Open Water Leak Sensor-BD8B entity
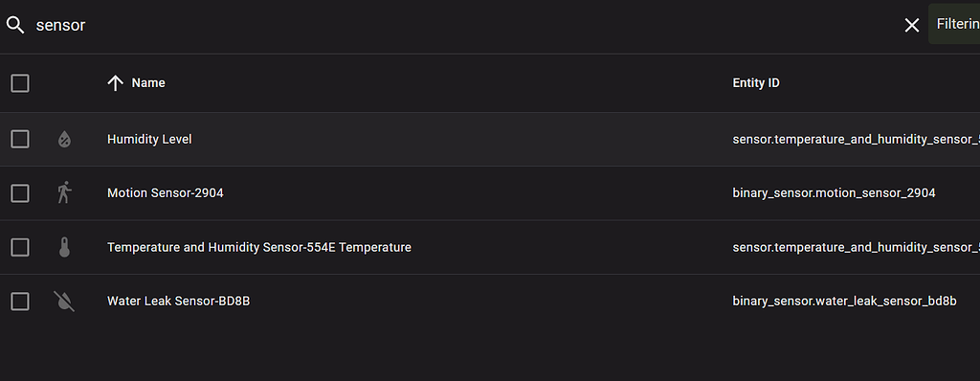Viewport: 980px width, 381px height. [490, 302]
